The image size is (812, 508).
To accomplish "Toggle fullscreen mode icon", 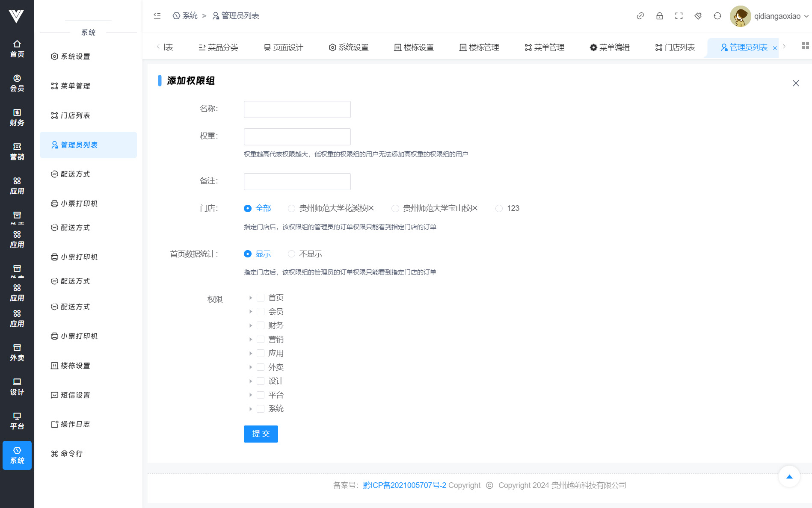I will click(x=679, y=16).
